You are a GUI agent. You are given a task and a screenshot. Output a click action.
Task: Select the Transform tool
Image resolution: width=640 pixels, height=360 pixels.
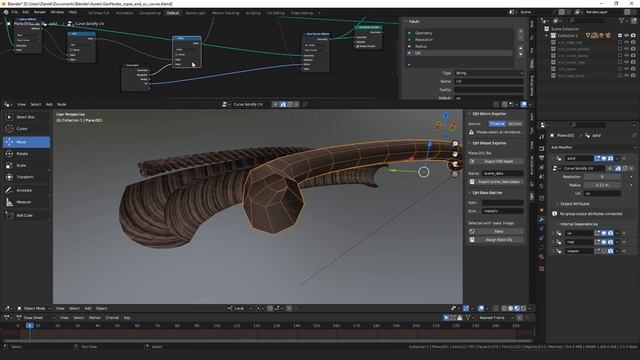27,177
